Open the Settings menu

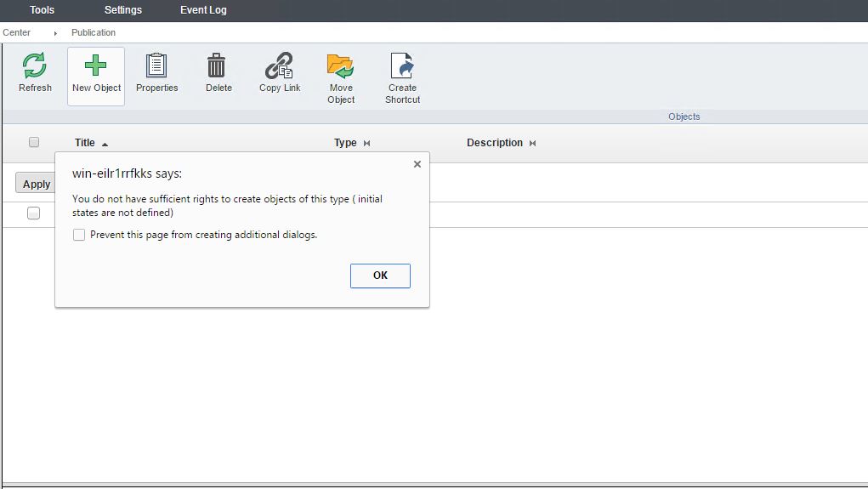tap(123, 10)
